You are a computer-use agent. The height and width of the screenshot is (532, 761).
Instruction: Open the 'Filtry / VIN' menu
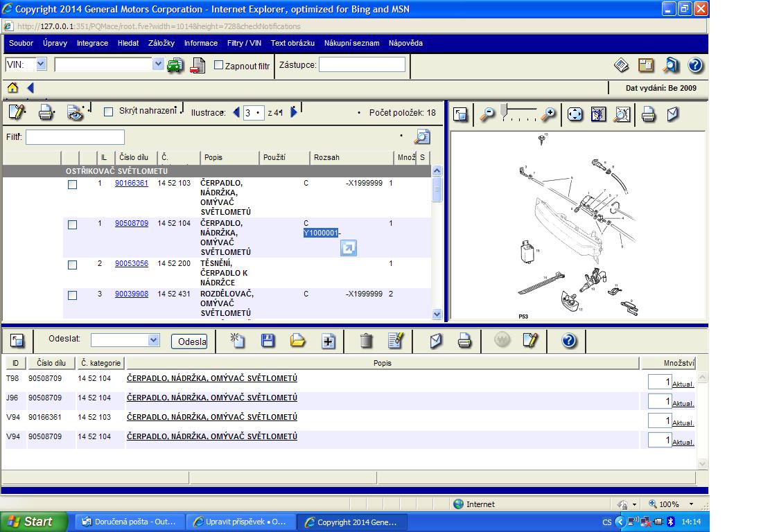pyautogui.click(x=244, y=43)
